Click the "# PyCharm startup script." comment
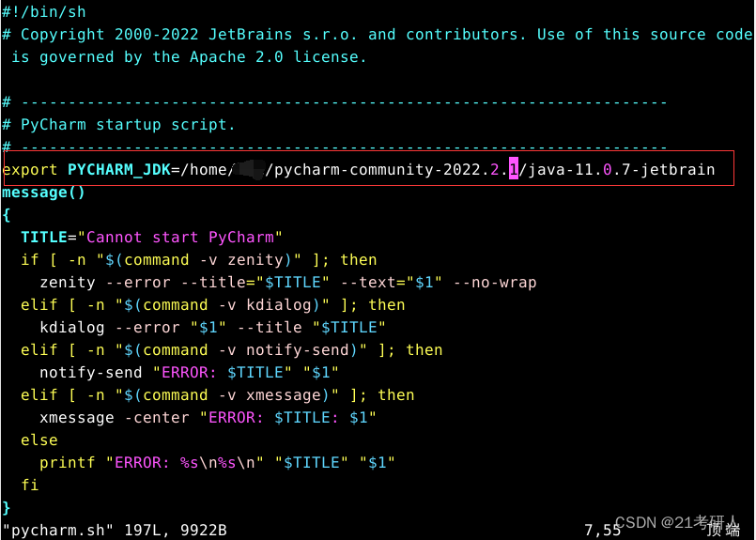This screenshot has height=540, width=756. [118, 125]
